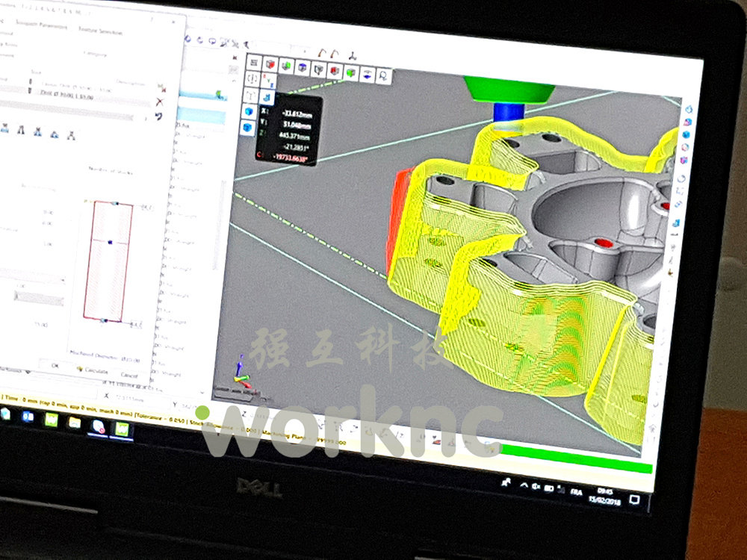Click the upper blue solid cube icon
This screenshot has height=560, width=747.
tap(249, 112)
